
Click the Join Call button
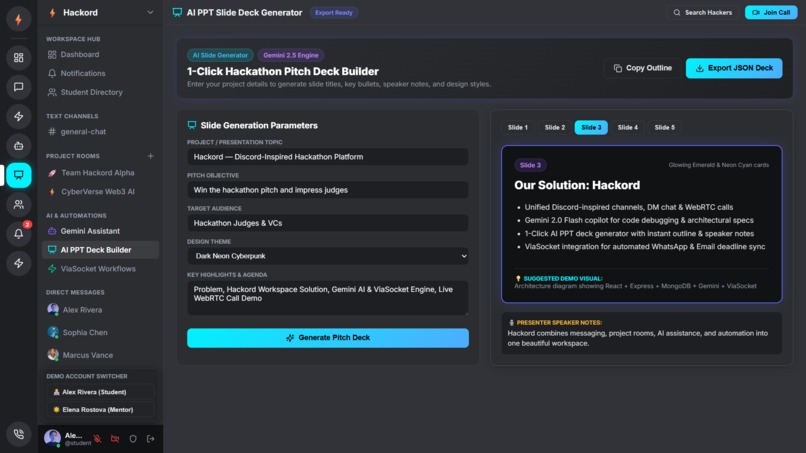(x=771, y=12)
